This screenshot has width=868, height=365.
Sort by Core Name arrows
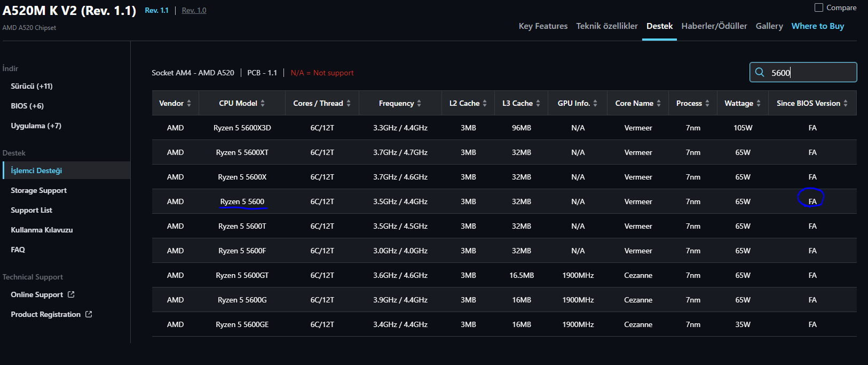[659, 103]
